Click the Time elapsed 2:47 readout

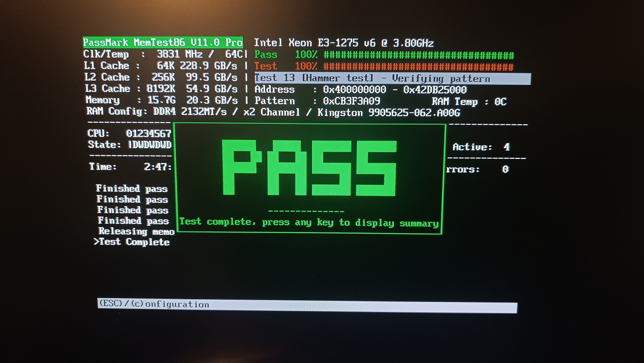[x=157, y=167]
